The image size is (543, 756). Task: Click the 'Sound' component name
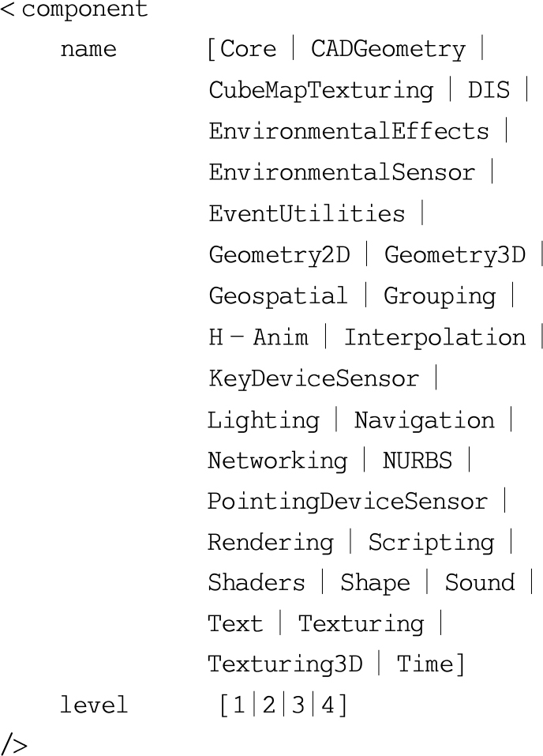click(x=480, y=583)
